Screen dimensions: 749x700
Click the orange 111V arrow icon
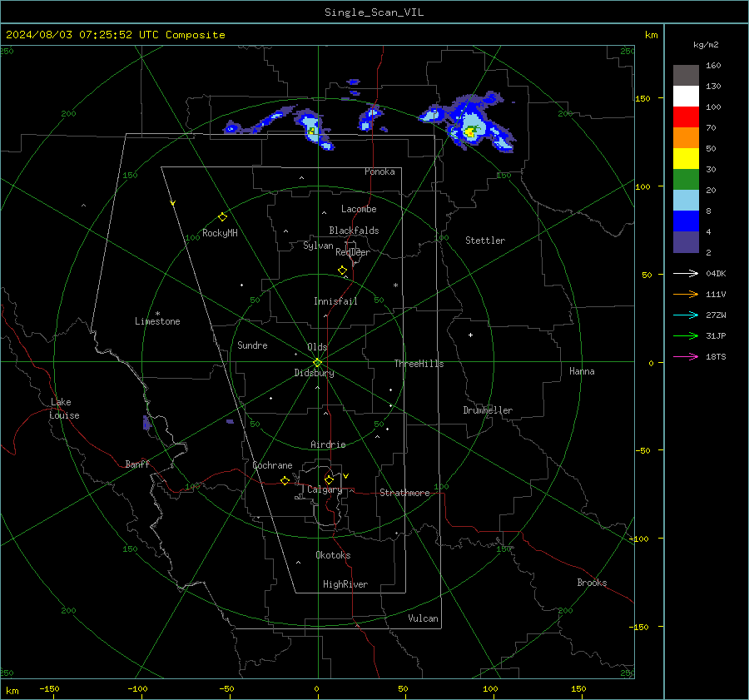[686, 295]
